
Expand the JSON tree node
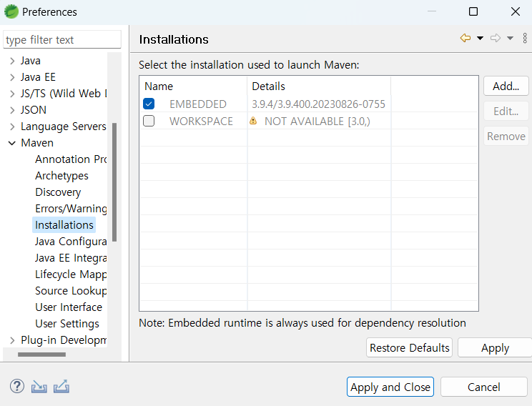click(x=12, y=110)
